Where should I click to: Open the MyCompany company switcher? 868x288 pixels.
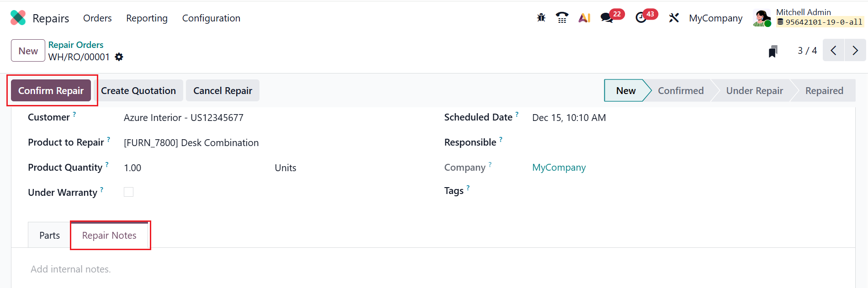click(715, 18)
